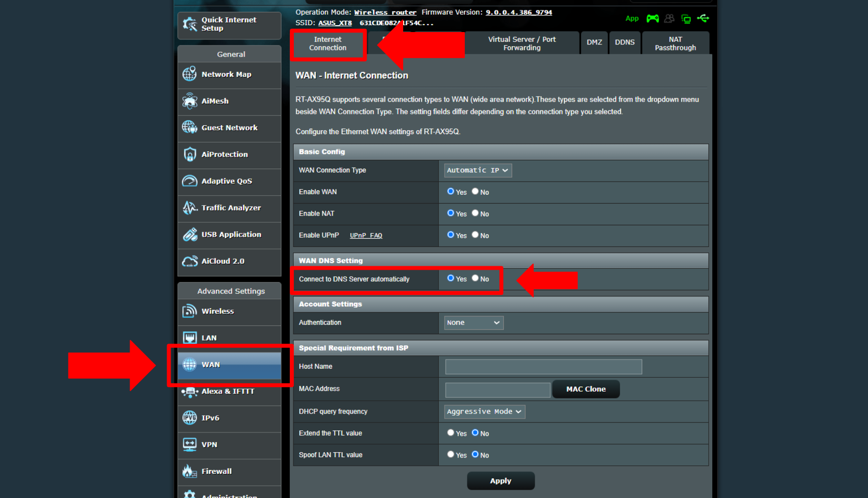The image size is (868, 498).
Task: Open the Authentication dropdown
Action: (474, 322)
